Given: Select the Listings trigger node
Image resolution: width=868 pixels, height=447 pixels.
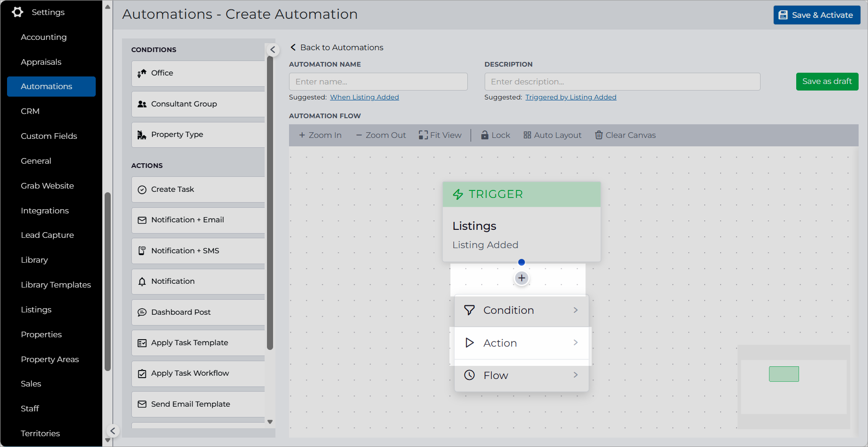Looking at the screenshot, I should click(522, 221).
